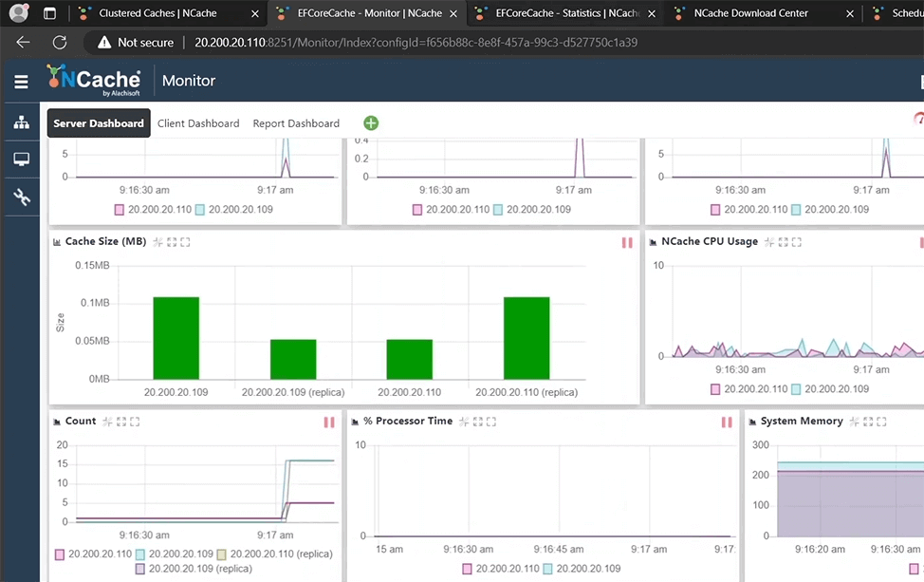Click the expand icon beside Cache Size (MB)
The height and width of the screenshot is (582, 924).
pyautogui.click(x=172, y=242)
